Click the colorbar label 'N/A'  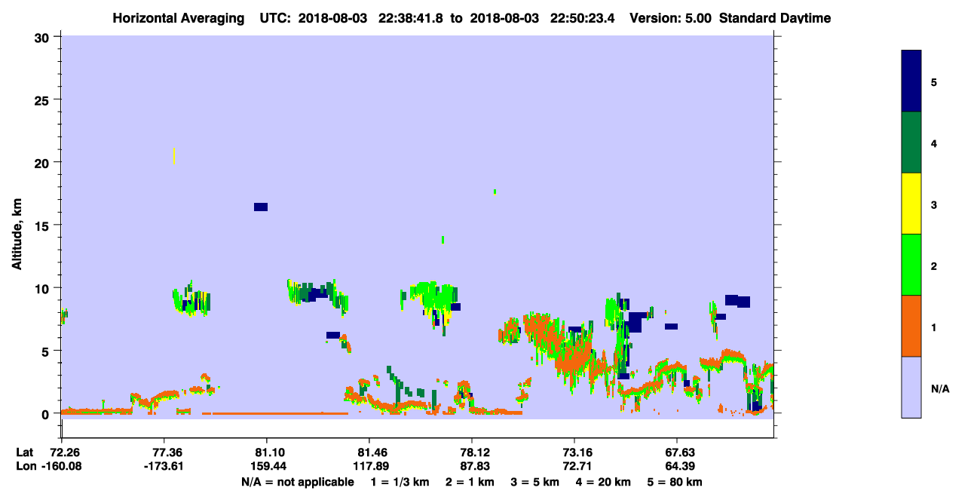(940, 388)
